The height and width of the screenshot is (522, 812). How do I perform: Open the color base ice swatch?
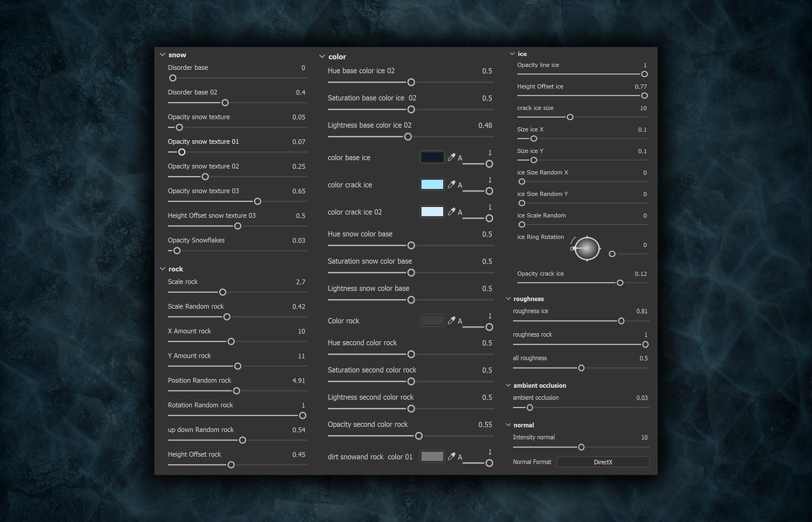432,157
